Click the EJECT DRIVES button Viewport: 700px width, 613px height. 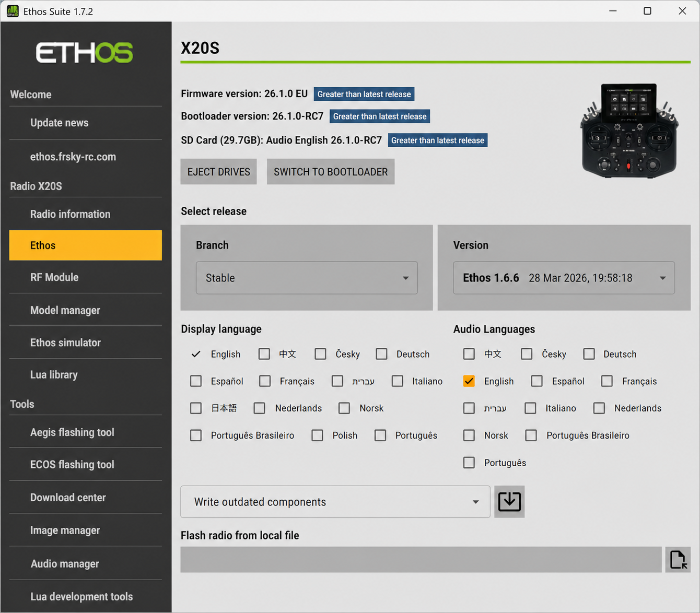pos(219,172)
